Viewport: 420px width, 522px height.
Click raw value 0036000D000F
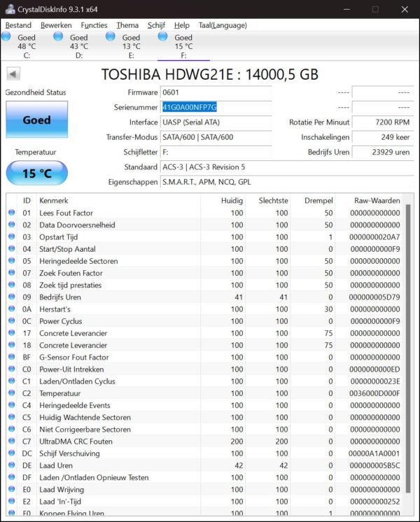tap(374, 393)
